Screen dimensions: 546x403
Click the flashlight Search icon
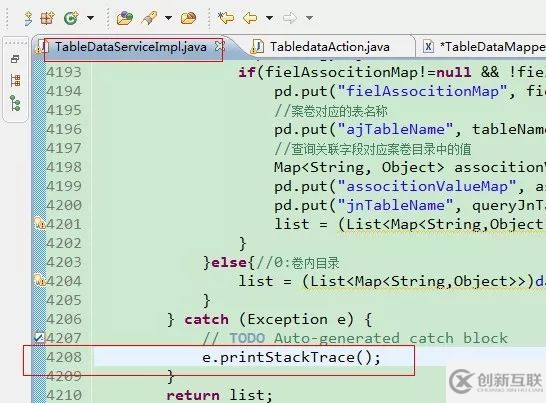click(x=150, y=18)
